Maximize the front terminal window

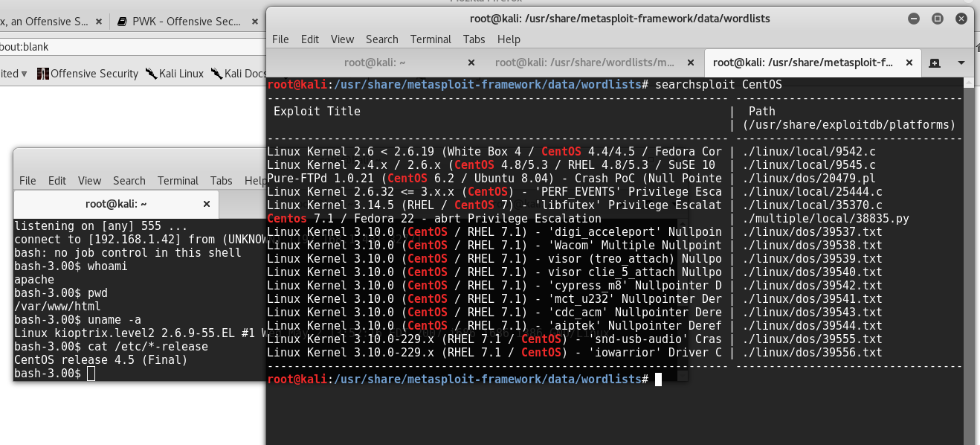click(x=938, y=18)
